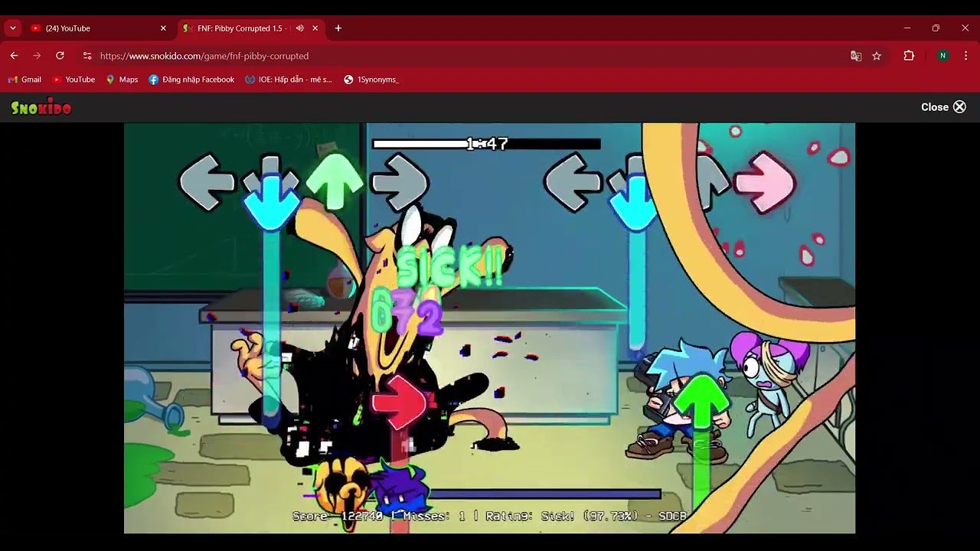Viewport: 980px width, 551px height.
Task: Close the FNF Pibby Corrupted tab
Action: point(315,28)
